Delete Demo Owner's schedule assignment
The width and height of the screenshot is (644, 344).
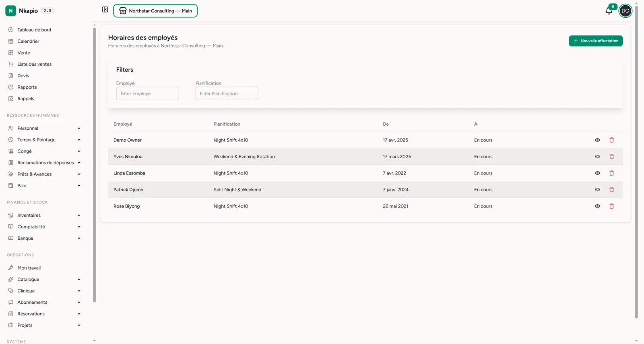tap(611, 140)
